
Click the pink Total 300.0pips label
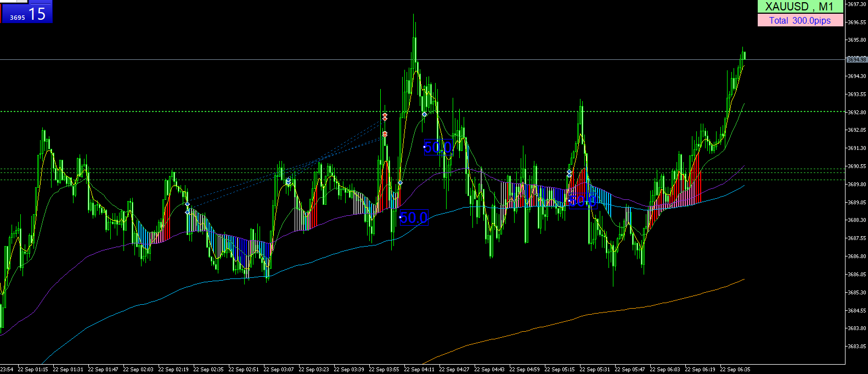(800, 20)
